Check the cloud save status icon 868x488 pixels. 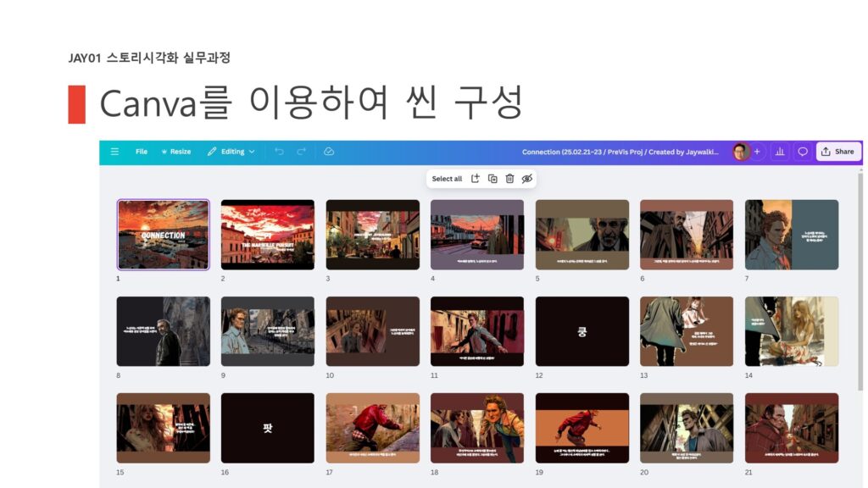click(329, 152)
